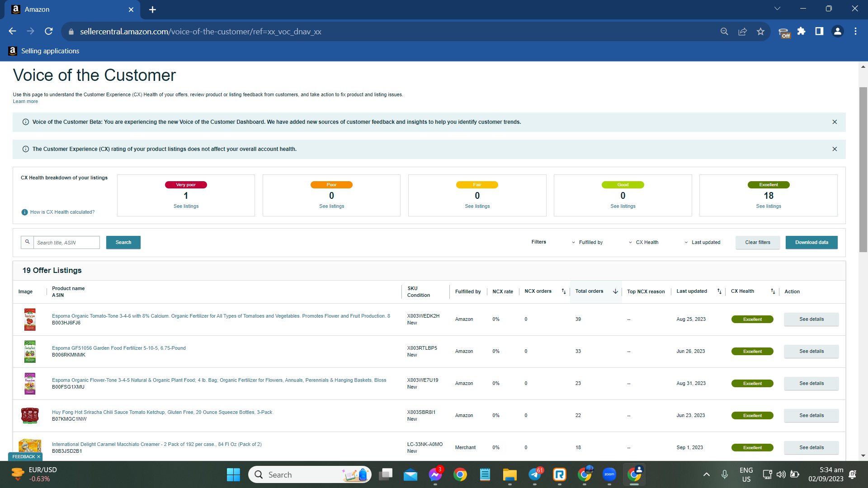Open File Explorer from the taskbar

coord(509,474)
